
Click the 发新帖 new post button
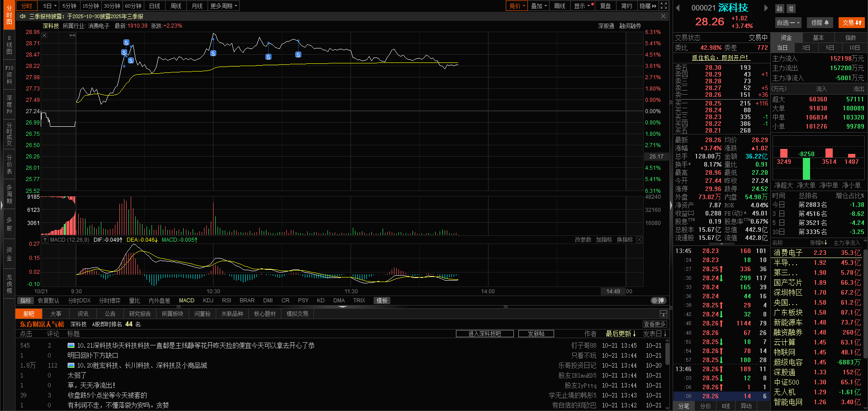coord(536,334)
